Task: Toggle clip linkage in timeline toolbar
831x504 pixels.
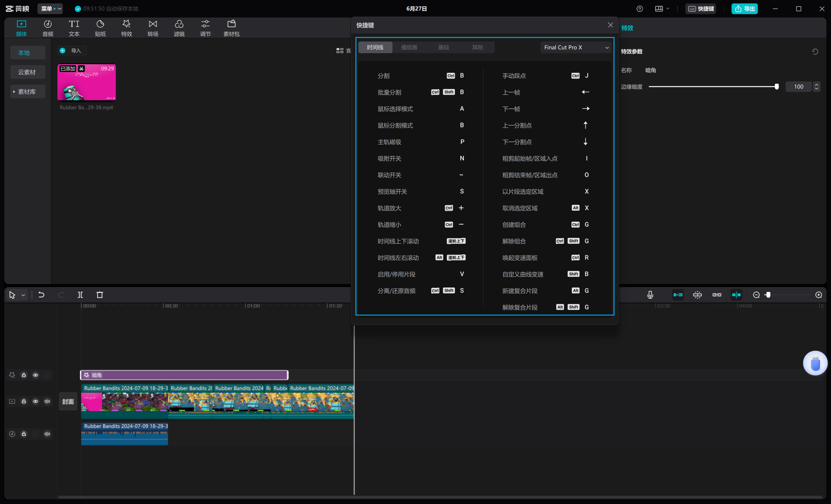Action: [x=717, y=295]
